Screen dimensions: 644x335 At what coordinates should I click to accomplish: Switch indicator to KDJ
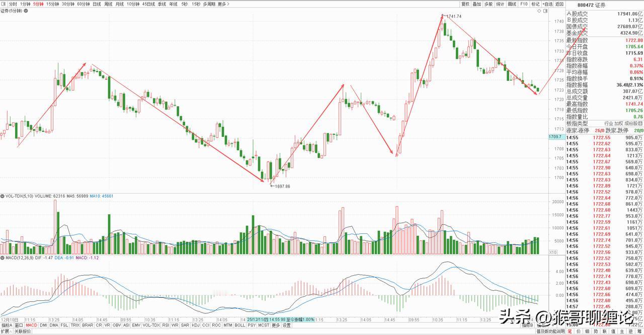196,325
